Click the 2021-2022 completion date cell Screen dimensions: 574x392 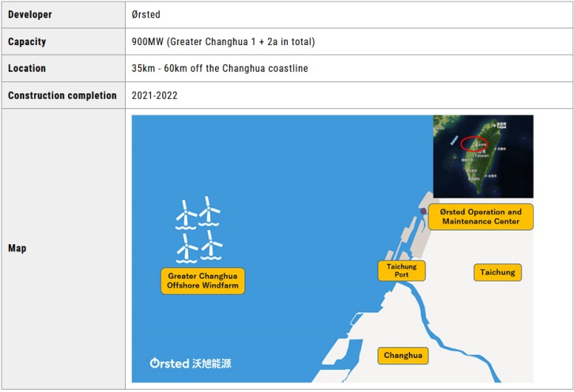coord(155,96)
